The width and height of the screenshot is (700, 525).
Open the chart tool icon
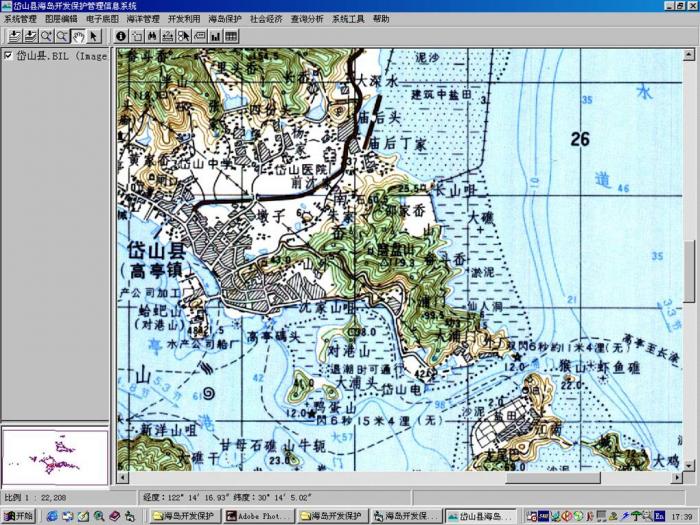(215, 36)
